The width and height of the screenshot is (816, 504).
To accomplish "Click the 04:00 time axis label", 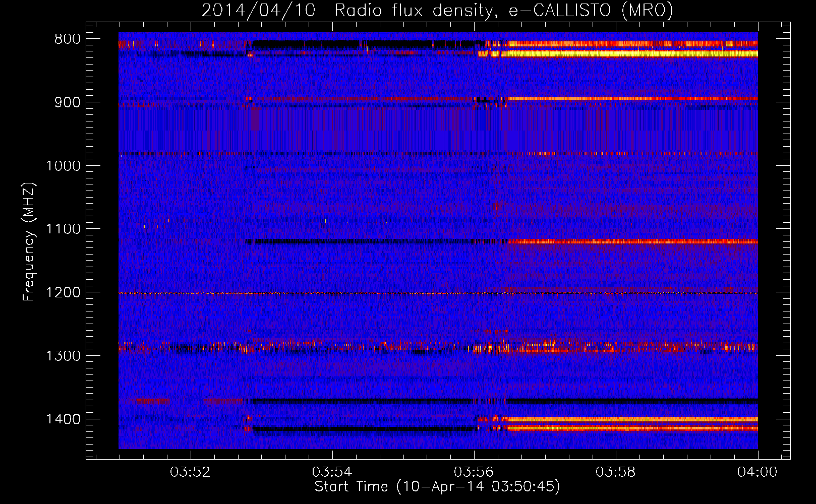I will [x=757, y=472].
